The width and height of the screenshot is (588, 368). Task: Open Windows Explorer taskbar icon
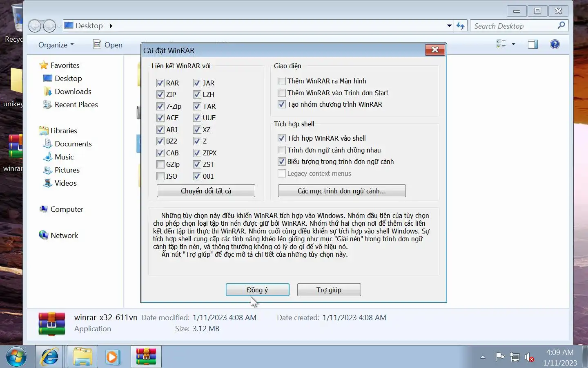[x=82, y=357]
